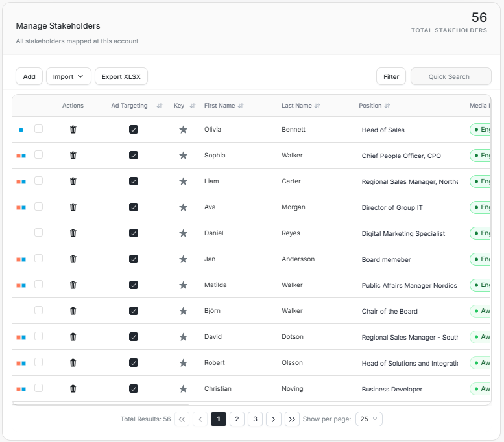Delete Matilda Walker via trash icon
The image size is (504, 442).
tap(73, 285)
